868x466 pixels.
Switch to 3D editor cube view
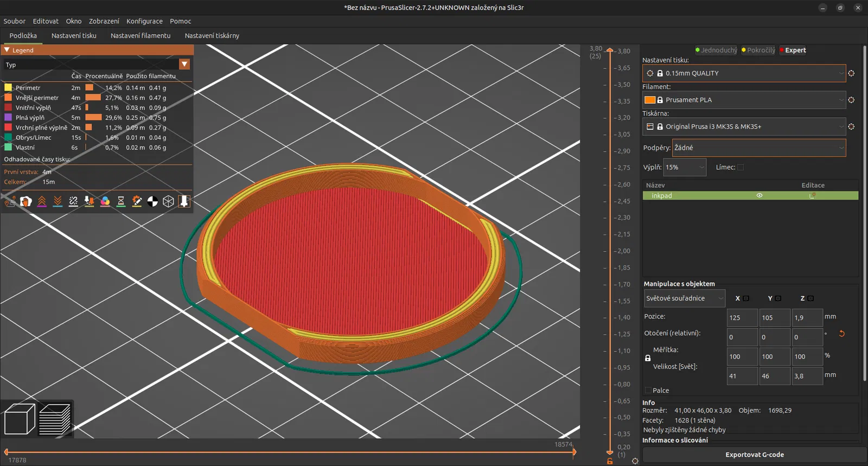(19, 419)
